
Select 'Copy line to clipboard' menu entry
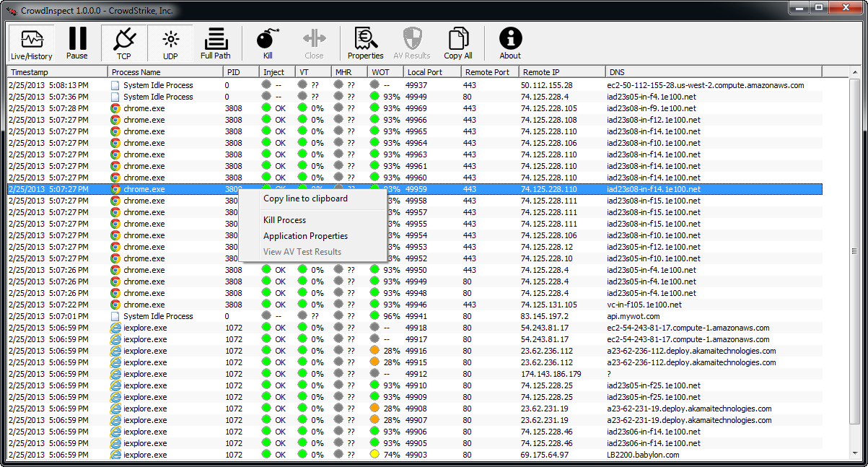305,198
